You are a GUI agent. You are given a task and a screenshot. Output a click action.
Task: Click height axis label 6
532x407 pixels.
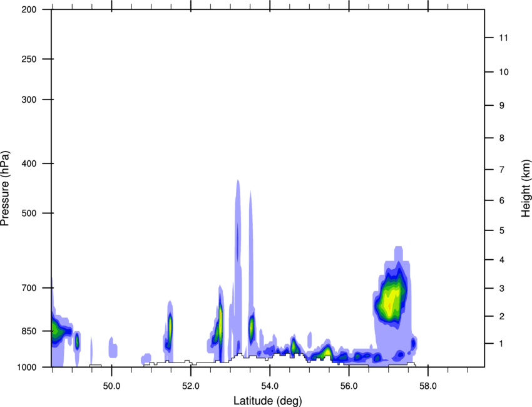502,200
